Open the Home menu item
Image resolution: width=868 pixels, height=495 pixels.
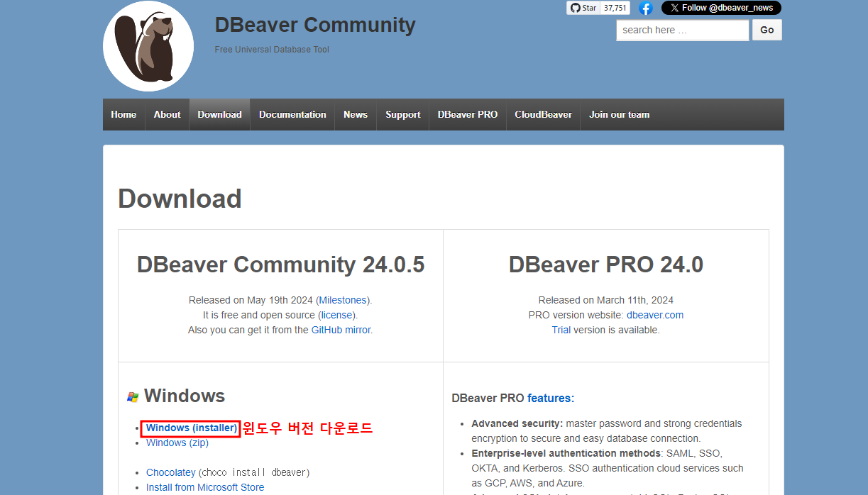coord(123,114)
